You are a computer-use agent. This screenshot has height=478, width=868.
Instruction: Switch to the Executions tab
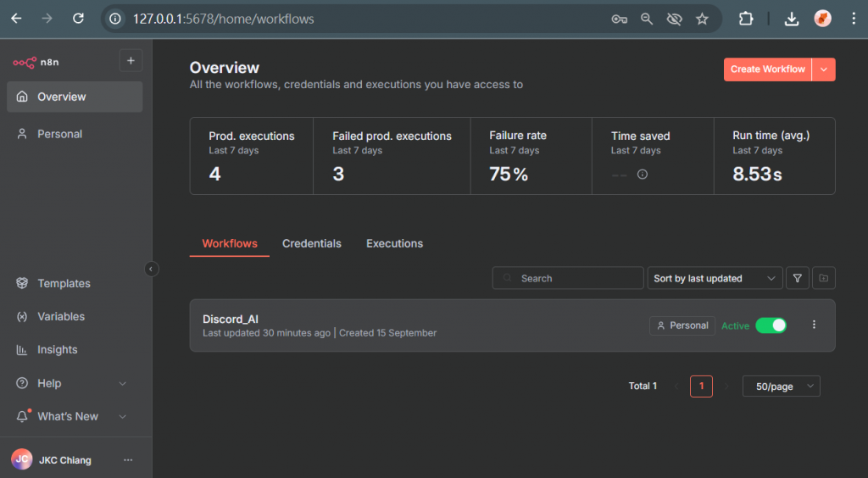(x=394, y=243)
